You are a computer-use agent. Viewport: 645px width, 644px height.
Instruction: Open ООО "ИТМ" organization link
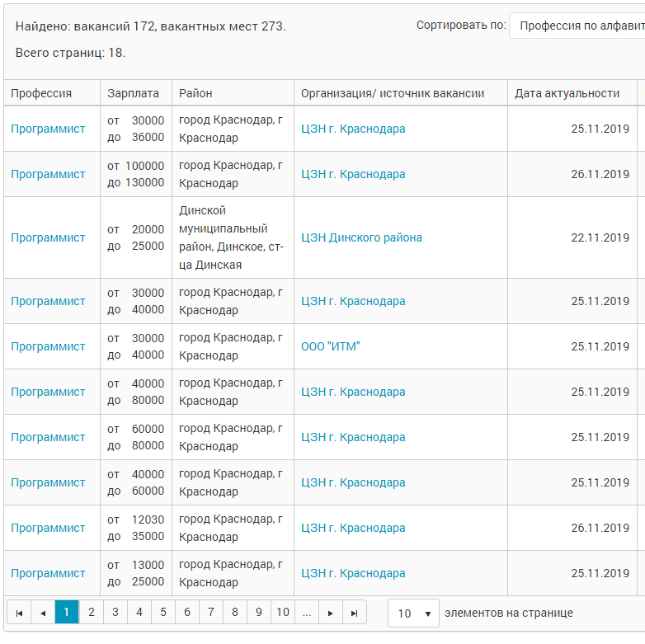click(x=330, y=346)
